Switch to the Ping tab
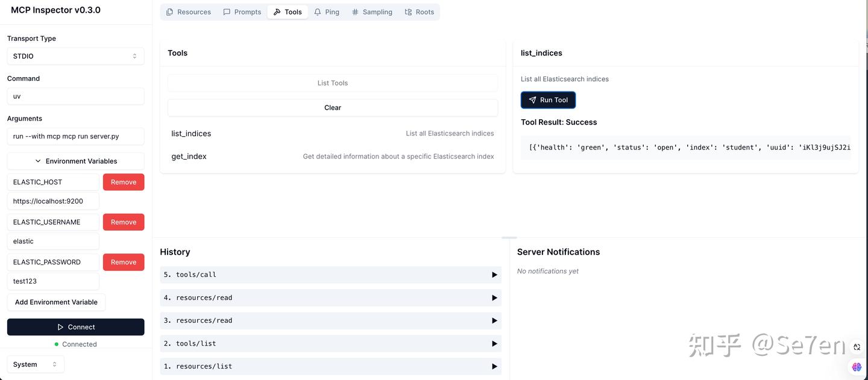 [326, 11]
